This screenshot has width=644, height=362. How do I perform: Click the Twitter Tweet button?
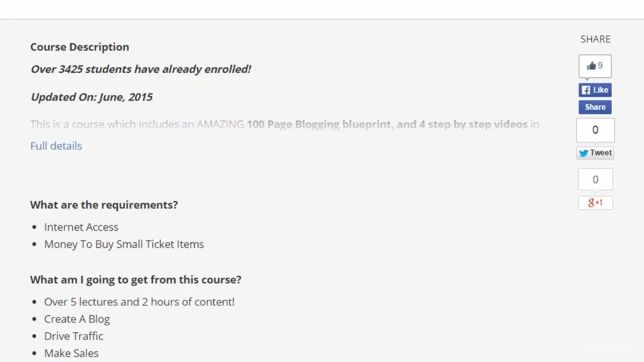coord(595,153)
